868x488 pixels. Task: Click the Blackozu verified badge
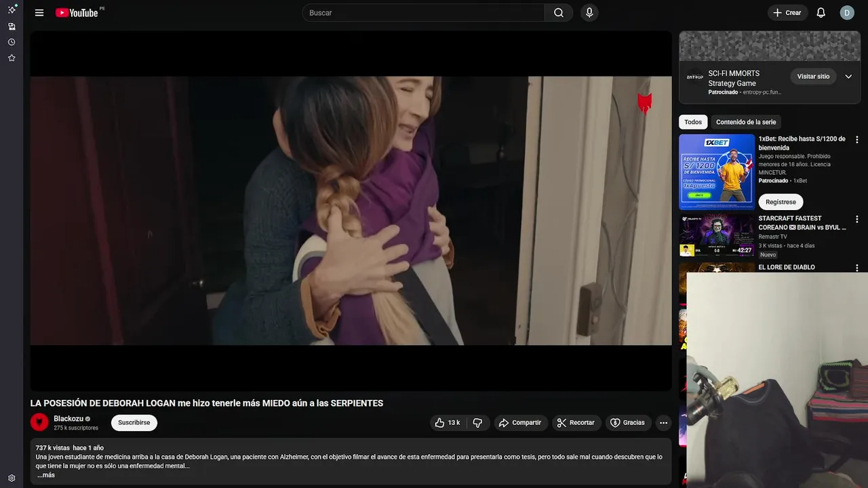tap(87, 419)
